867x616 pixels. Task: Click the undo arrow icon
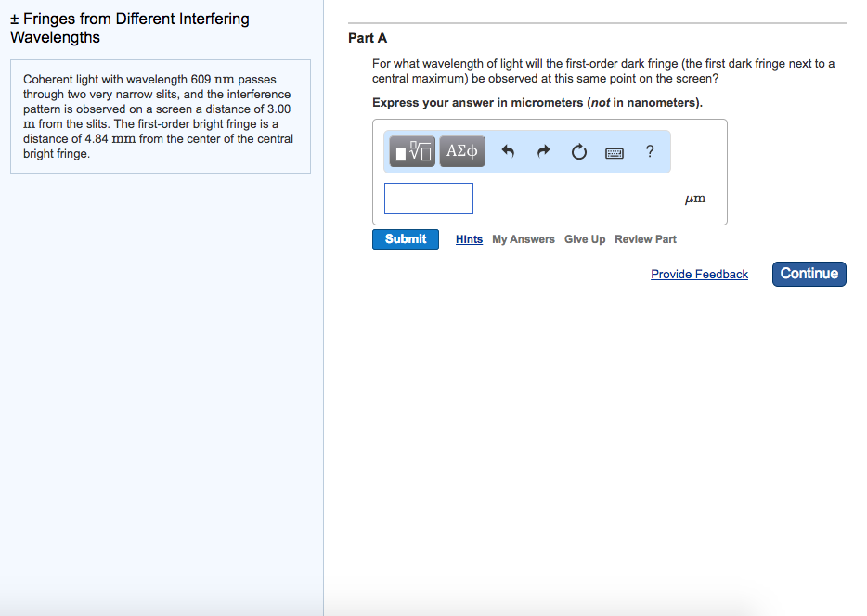coord(508,152)
